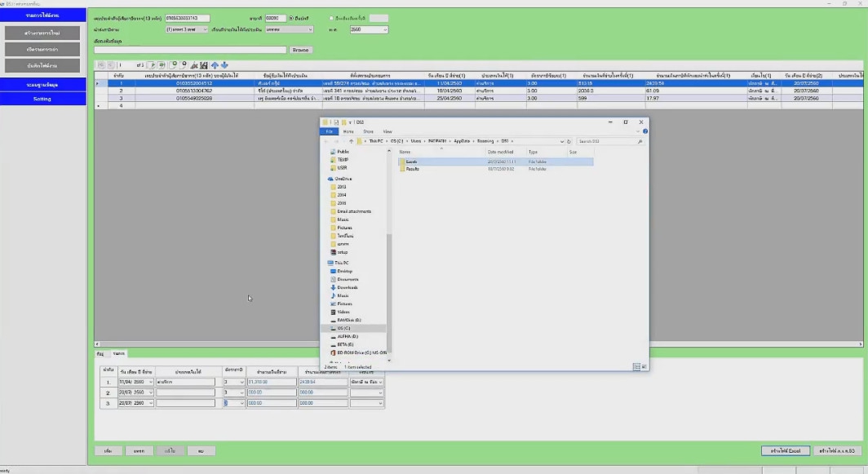Click the navigator's move-next record arrow
This screenshot has height=474, width=868.
click(151, 65)
